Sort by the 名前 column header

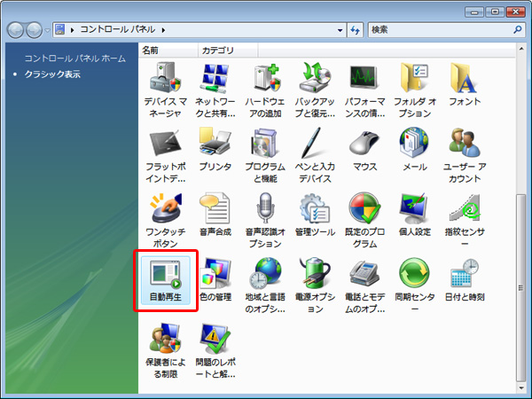click(168, 51)
